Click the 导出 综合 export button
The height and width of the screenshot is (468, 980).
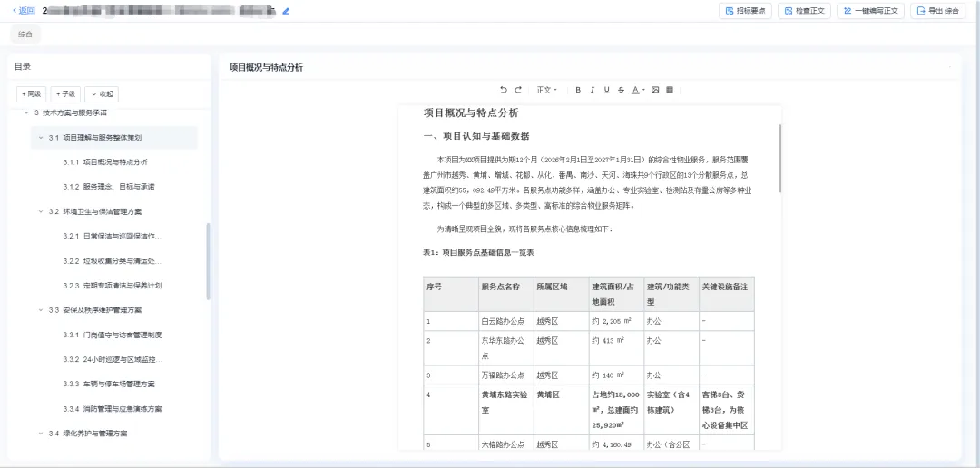tap(938, 11)
